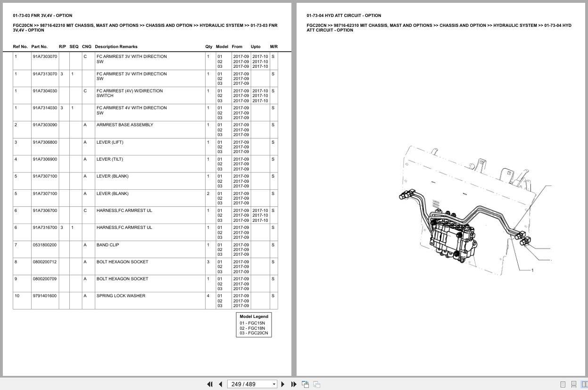The height and width of the screenshot is (390, 588).
Task: Go to the next page
Action: coord(283,384)
